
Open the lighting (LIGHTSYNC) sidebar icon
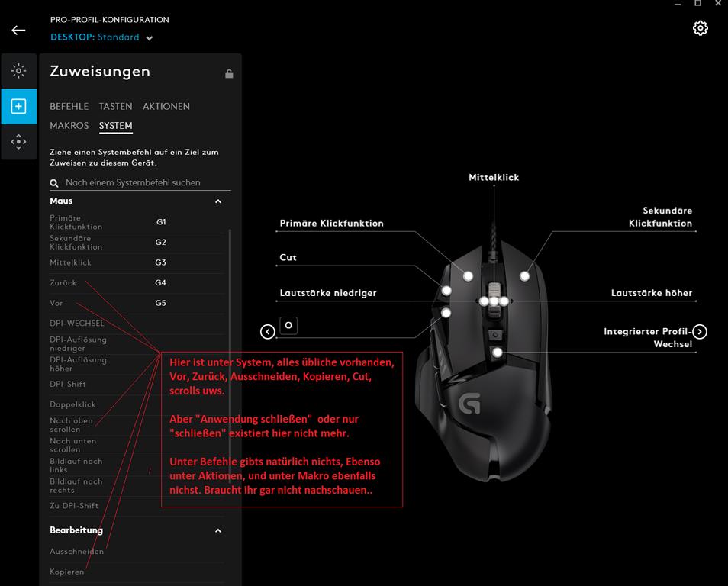(18, 71)
